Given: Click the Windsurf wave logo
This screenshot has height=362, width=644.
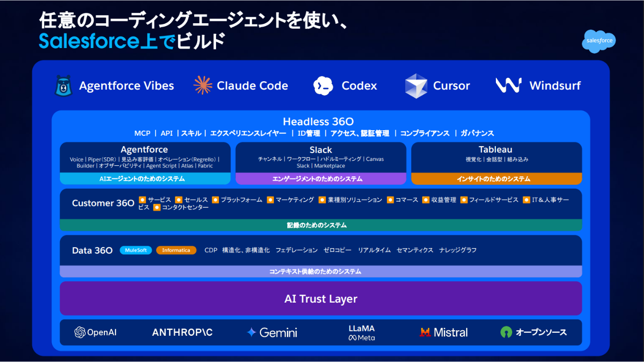Looking at the screenshot, I should point(509,85).
